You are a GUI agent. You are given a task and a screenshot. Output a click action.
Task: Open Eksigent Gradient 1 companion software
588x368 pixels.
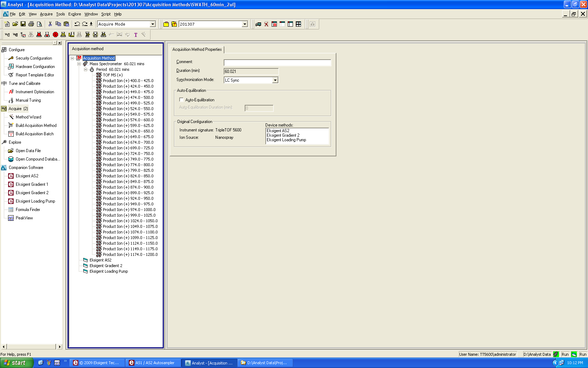[x=32, y=184]
